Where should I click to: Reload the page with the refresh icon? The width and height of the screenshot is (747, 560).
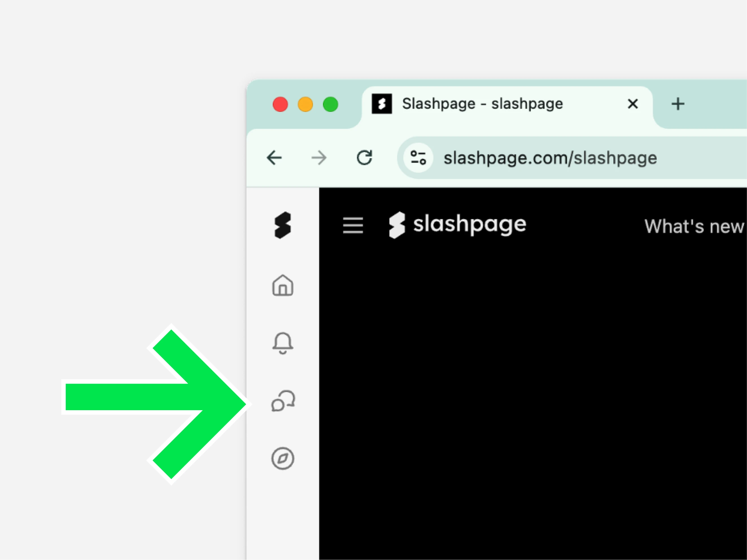click(364, 158)
